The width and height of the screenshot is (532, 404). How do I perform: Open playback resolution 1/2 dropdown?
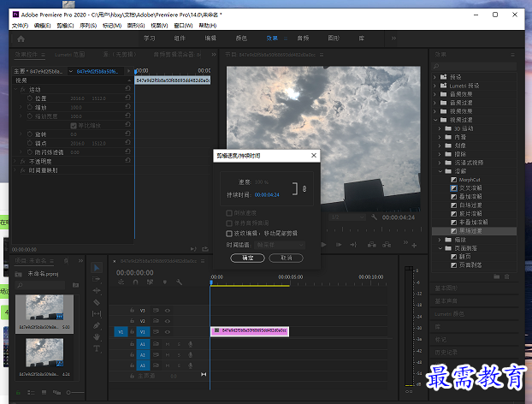347,217
